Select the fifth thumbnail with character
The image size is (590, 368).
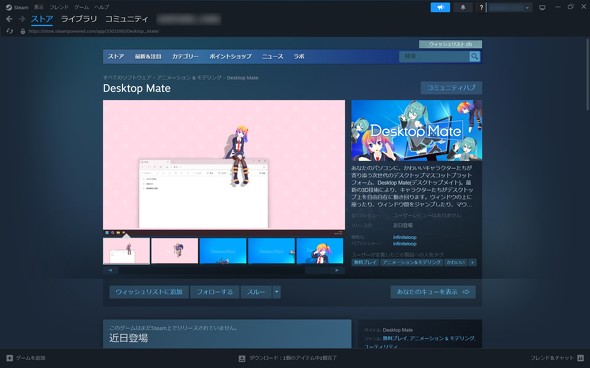(x=320, y=251)
